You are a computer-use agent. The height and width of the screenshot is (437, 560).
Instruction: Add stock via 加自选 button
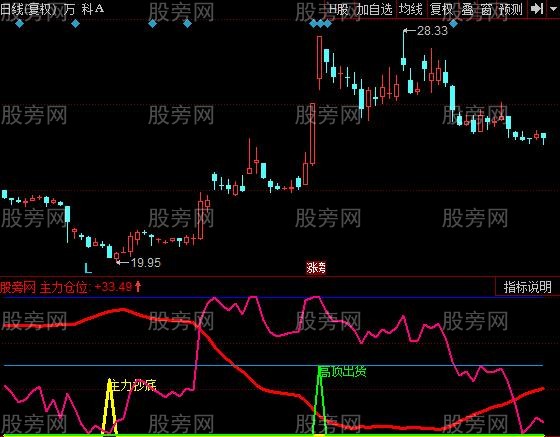(x=375, y=9)
